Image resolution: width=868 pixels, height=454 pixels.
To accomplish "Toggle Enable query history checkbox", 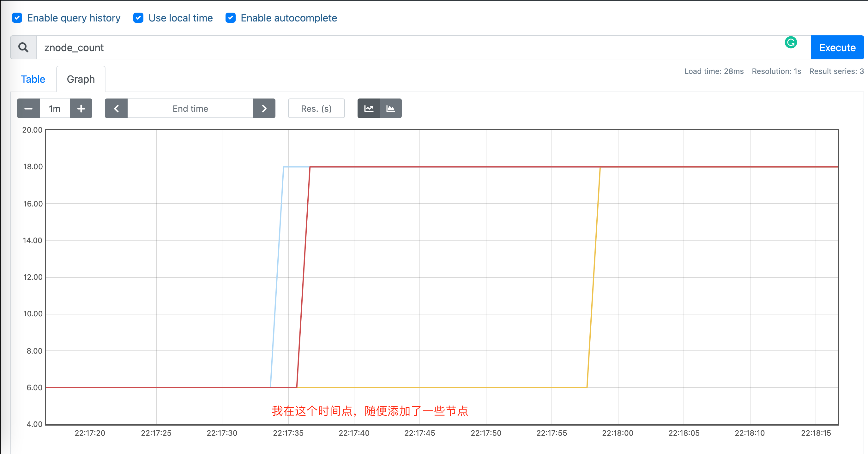I will click(17, 17).
